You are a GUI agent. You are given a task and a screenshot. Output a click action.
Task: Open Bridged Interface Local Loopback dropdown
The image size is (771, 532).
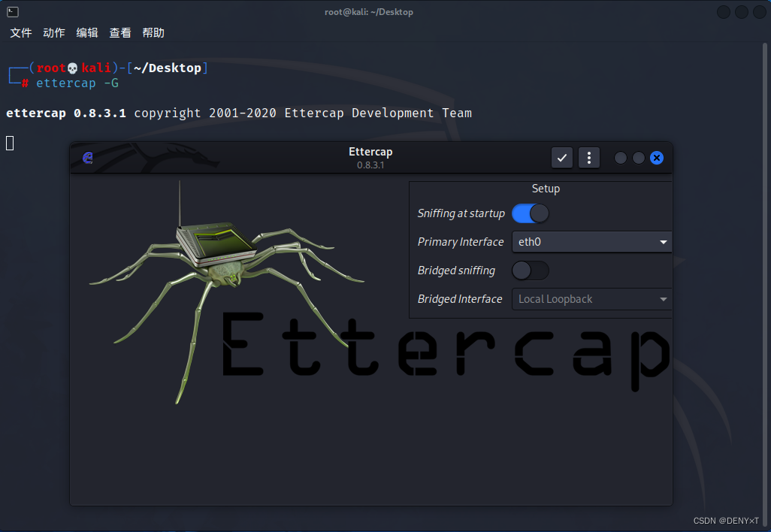click(x=591, y=299)
